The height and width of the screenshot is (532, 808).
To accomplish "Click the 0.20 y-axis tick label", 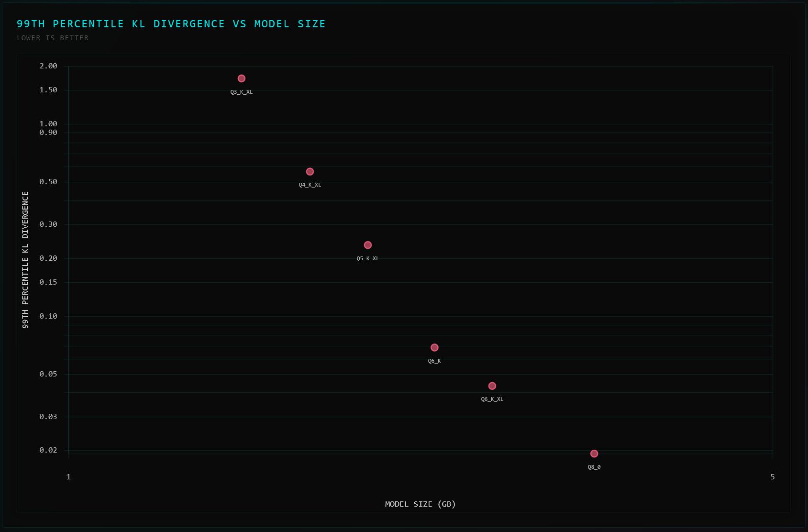I will (48, 258).
